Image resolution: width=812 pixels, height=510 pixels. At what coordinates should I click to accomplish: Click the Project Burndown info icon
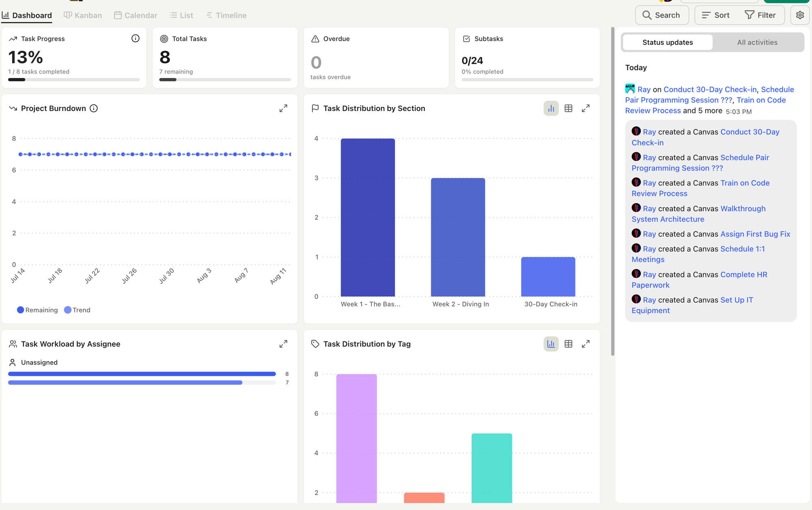tap(94, 108)
